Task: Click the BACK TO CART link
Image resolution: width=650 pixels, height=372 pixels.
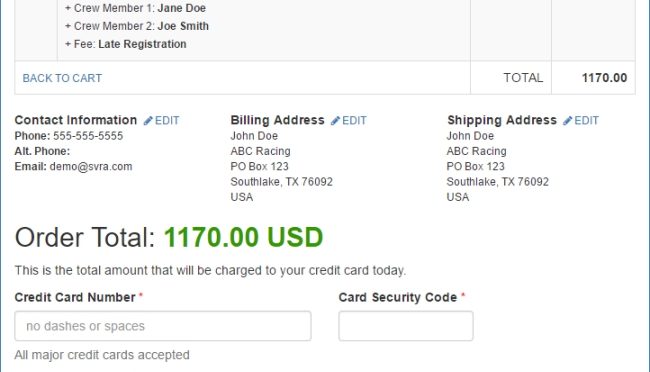Action: 62,78
